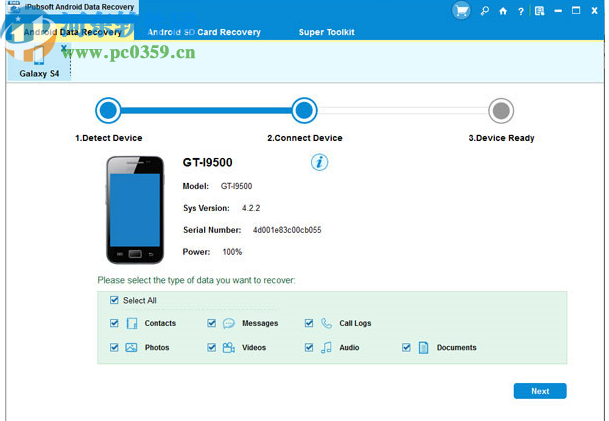Image resolution: width=609 pixels, height=421 pixels.
Task: Click the Power value 100%
Action: [232, 252]
